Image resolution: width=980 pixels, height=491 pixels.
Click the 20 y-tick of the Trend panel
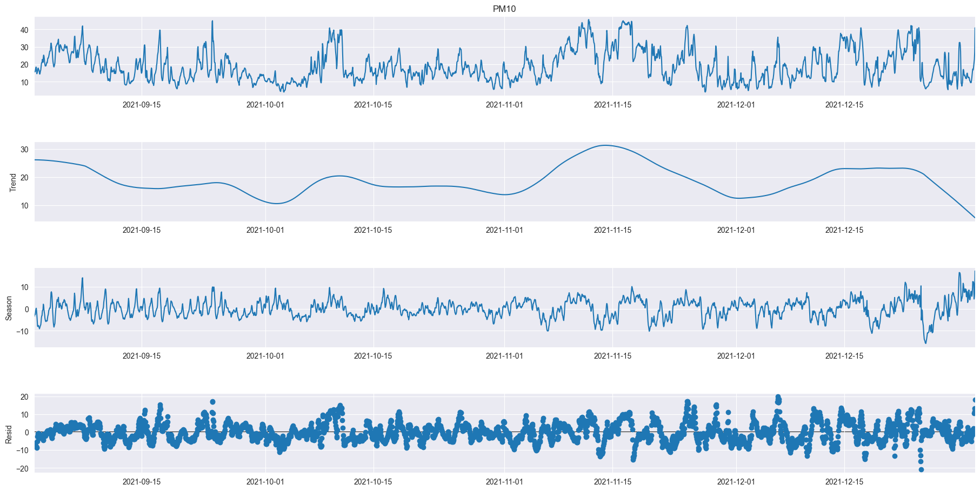tap(25, 178)
